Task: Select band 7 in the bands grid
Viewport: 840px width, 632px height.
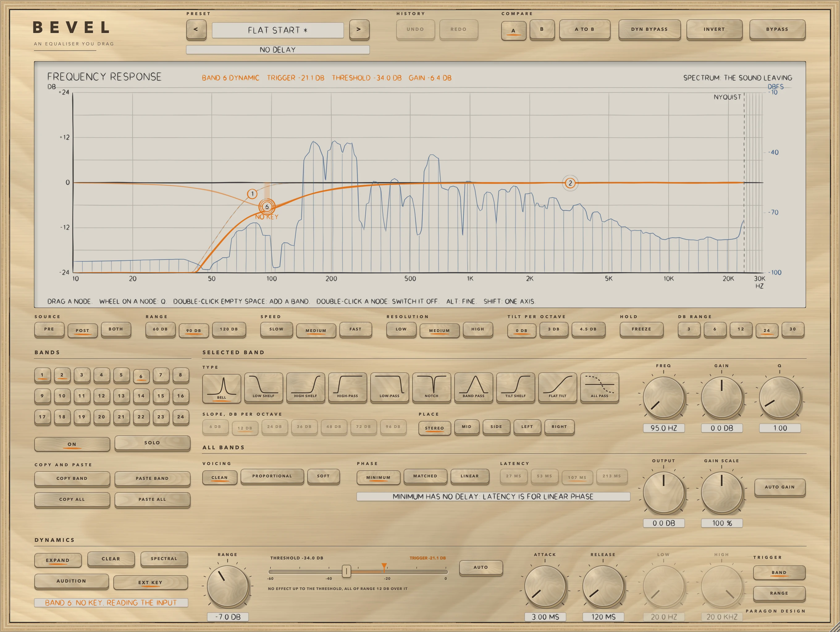Action: click(161, 375)
